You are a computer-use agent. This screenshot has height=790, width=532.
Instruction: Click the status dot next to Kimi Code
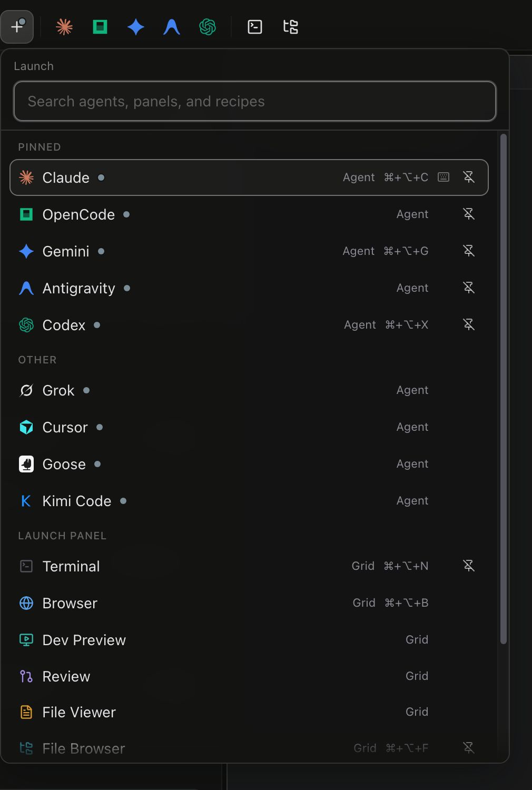coord(123,501)
